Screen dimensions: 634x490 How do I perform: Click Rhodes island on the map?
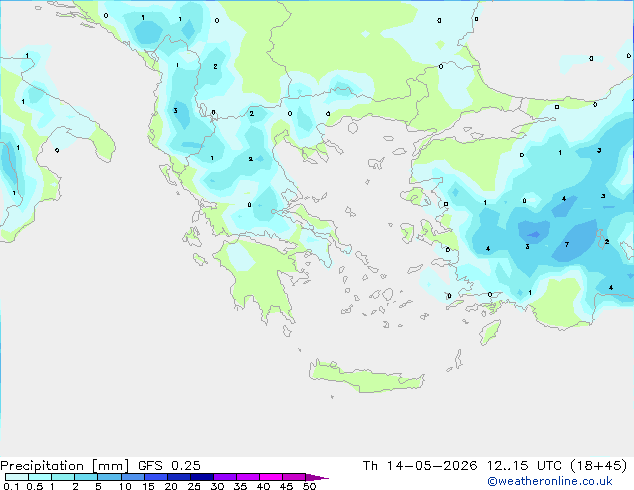point(490,332)
